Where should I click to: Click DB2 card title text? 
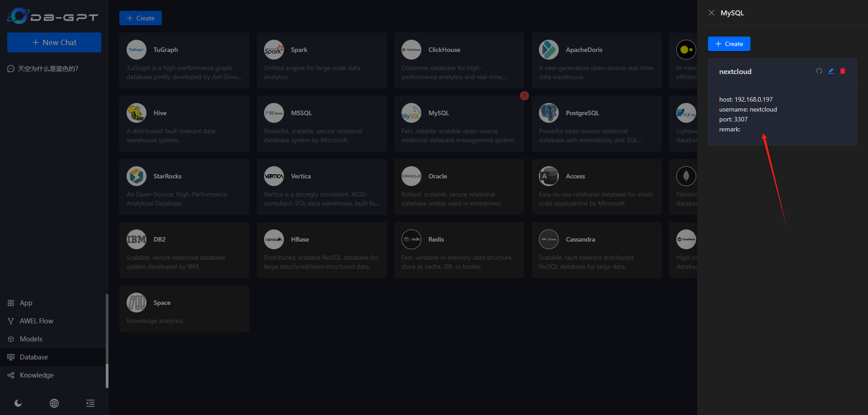click(160, 239)
